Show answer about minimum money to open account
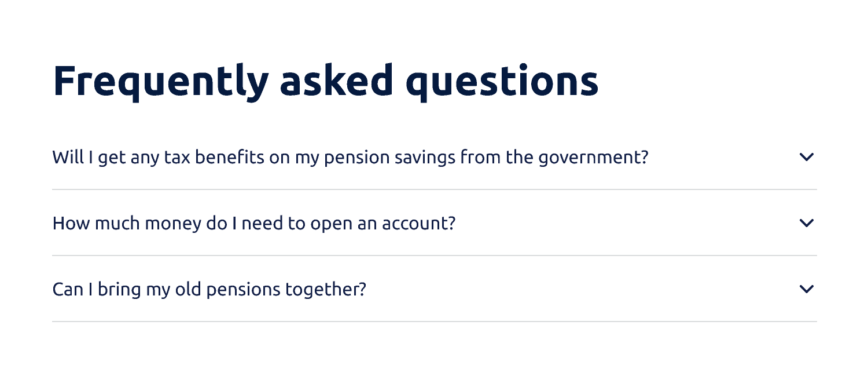The image size is (868, 387). [435, 222]
